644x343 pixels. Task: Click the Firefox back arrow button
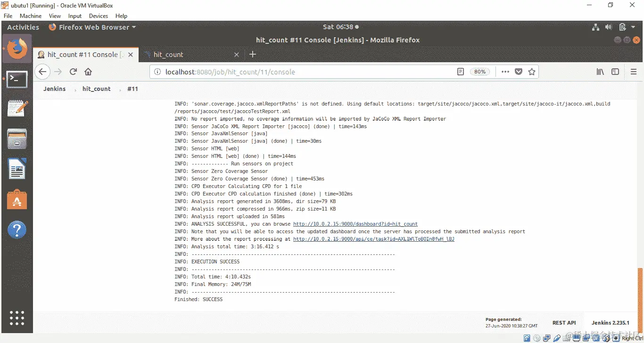(42, 72)
